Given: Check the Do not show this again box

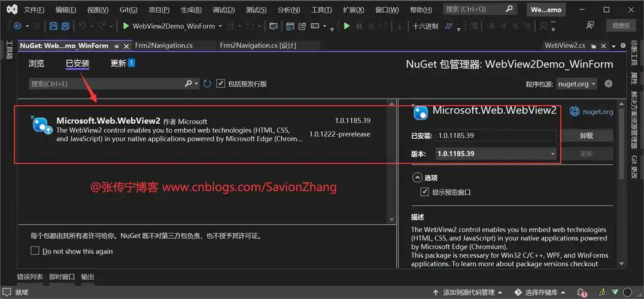Looking at the screenshot, I should coord(35,251).
